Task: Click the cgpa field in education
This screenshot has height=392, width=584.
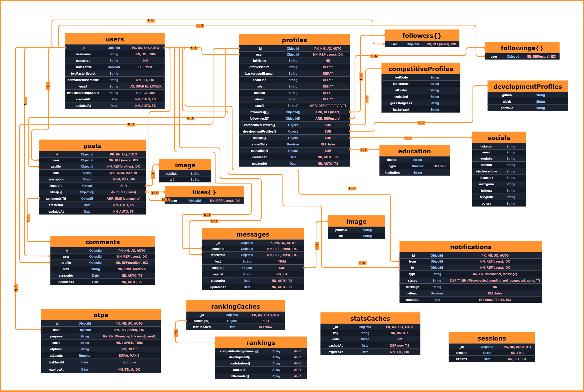Action: pyautogui.click(x=414, y=166)
